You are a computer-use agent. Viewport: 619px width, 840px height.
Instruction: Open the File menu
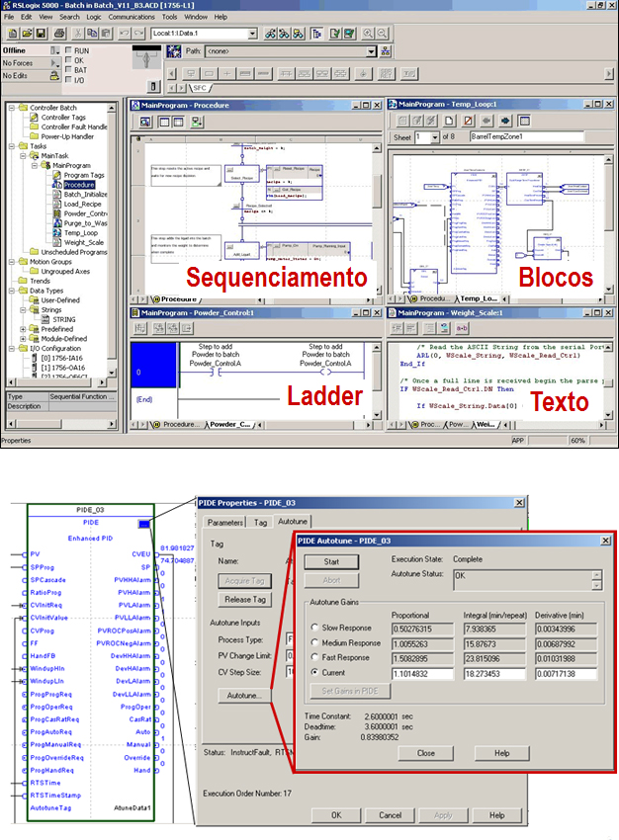click(9, 17)
